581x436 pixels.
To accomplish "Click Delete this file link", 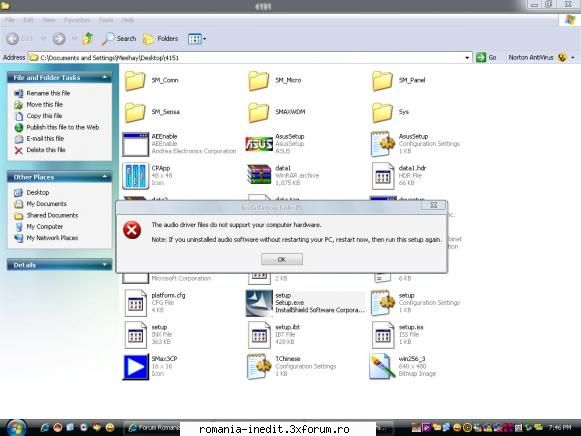I will click(46, 150).
